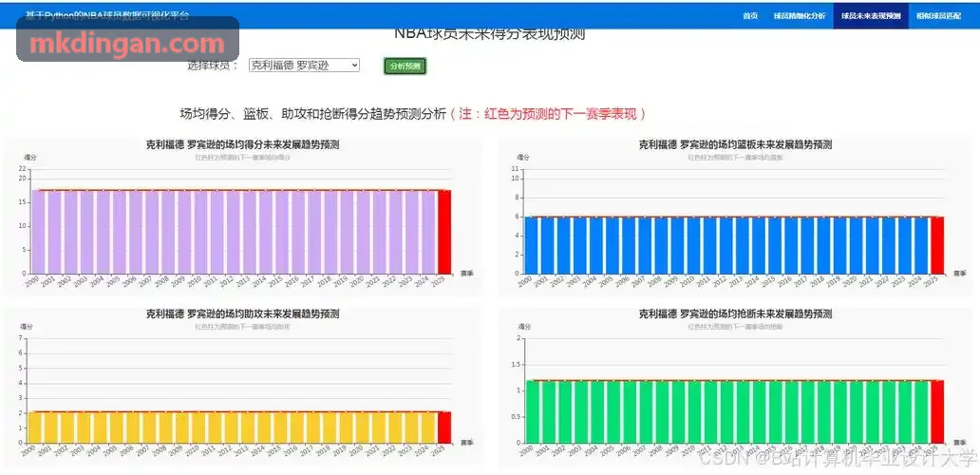Open the 相似球员匹配 nav tab
980x475 pixels.
[x=939, y=15]
